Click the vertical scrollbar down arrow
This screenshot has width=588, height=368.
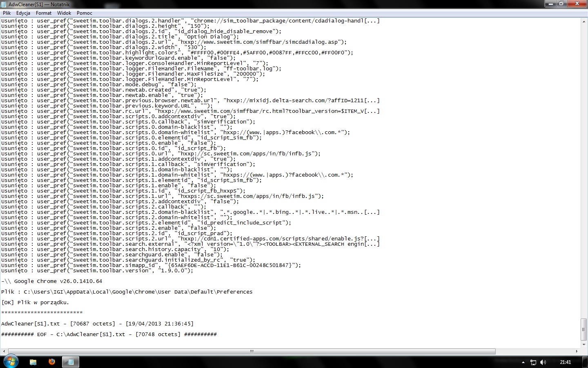pos(584,345)
